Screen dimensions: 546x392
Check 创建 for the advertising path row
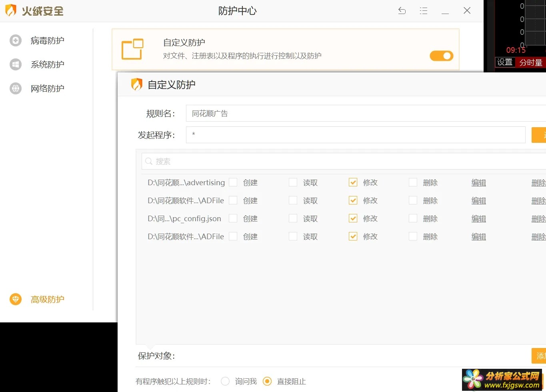(x=233, y=182)
